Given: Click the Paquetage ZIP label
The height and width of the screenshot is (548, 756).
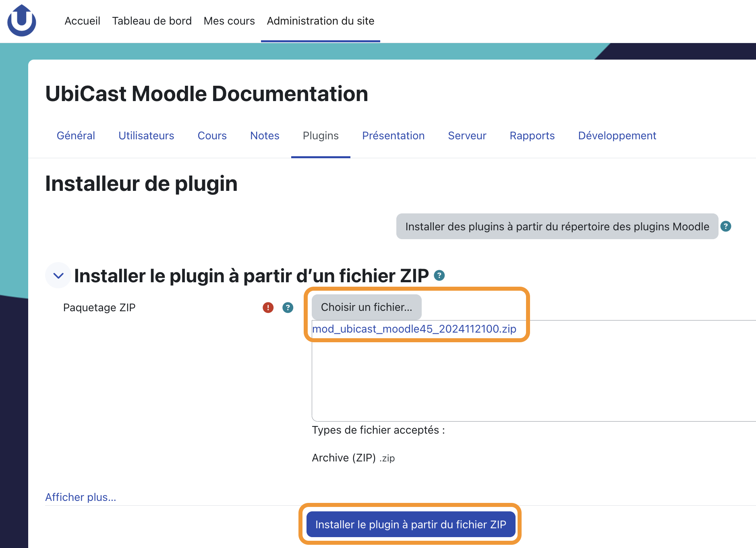Looking at the screenshot, I should tap(99, 308).
